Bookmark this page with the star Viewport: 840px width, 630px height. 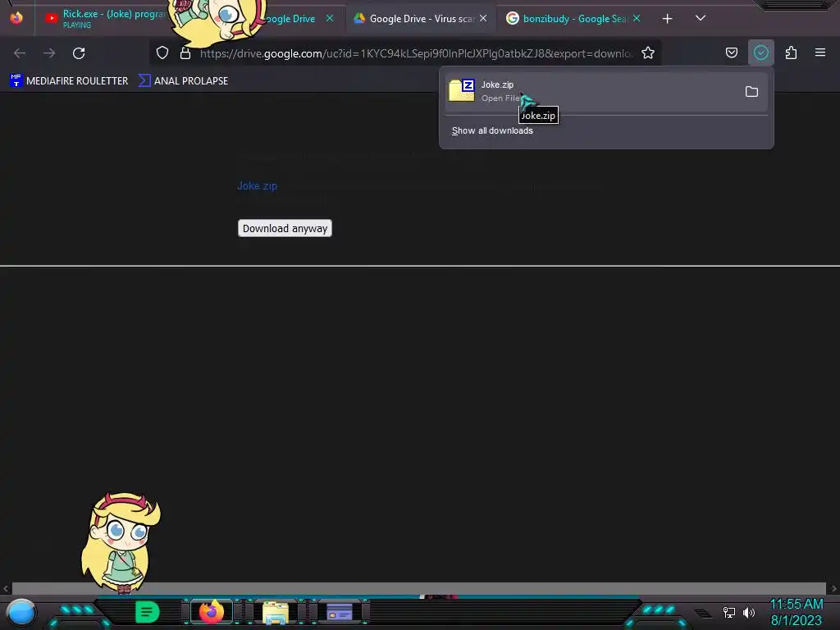click(648, 53)
